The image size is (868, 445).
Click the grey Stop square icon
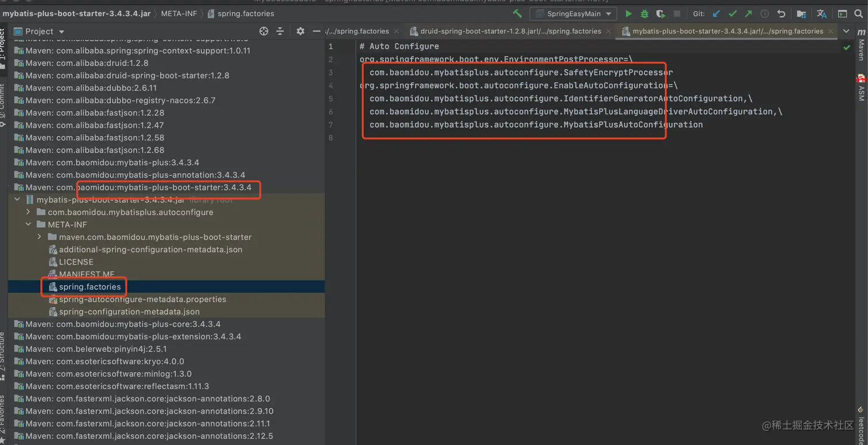click(677, 14)
